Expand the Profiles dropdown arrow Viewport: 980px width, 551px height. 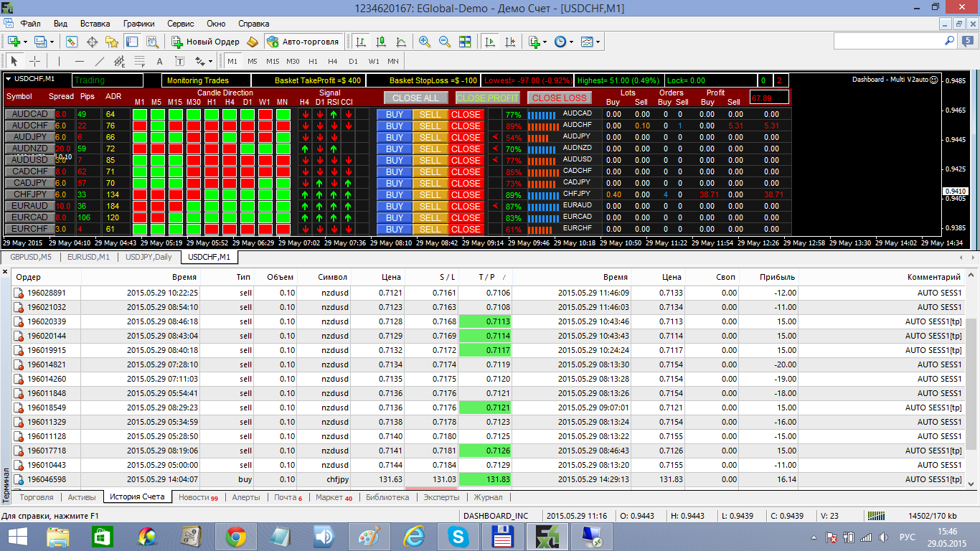tap(52, 42)
